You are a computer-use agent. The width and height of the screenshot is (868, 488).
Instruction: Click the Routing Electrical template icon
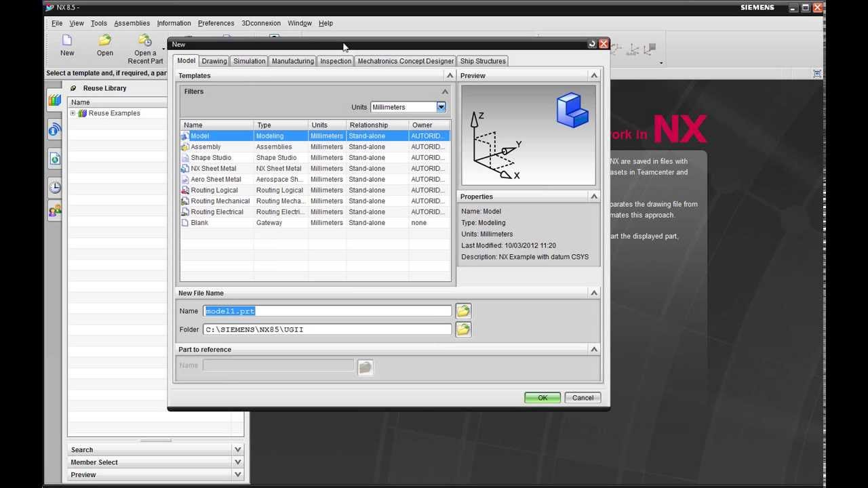[185, 212]
